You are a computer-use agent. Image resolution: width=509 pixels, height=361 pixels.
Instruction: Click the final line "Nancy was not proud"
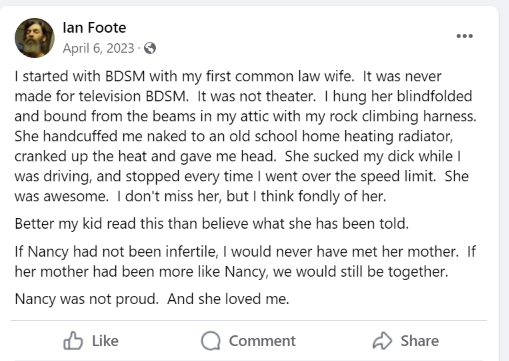pos(152,299)
